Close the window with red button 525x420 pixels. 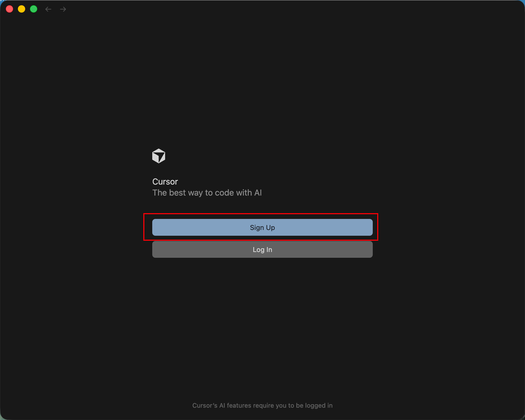coord(9,9)
